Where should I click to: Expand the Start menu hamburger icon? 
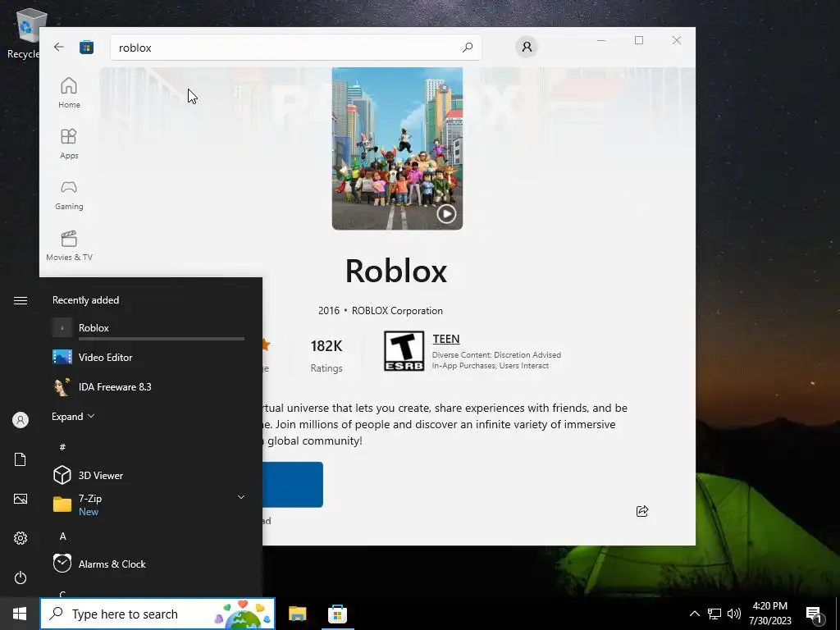pyautogui.click(x=21, y=300)
